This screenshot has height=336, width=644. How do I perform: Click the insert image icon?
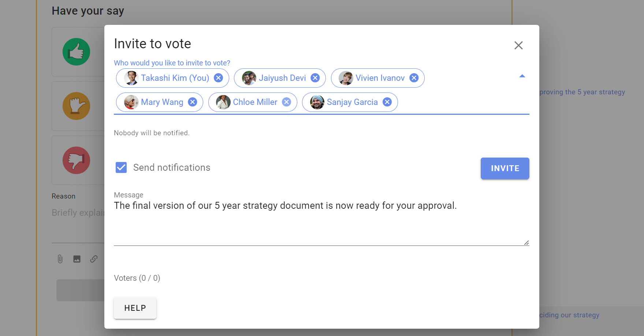pos(77,259)
